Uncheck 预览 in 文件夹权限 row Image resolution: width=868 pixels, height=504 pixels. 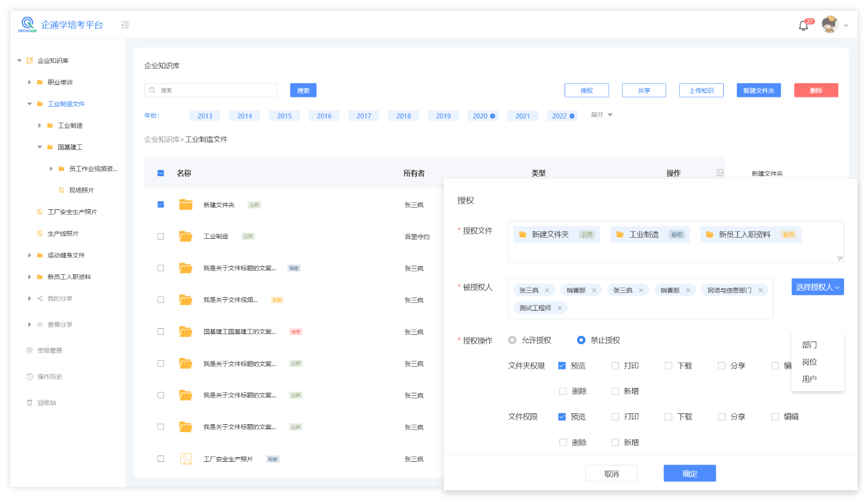(562, 365)
